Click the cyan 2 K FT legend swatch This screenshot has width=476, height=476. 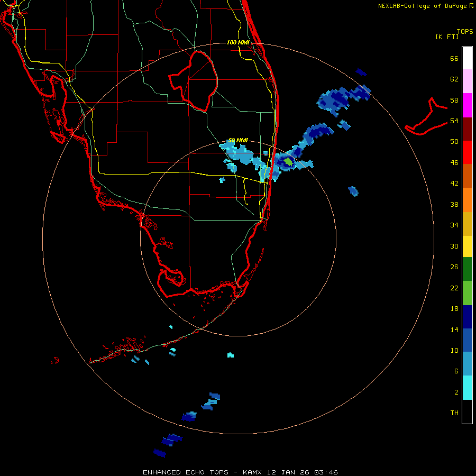(467, 388)
